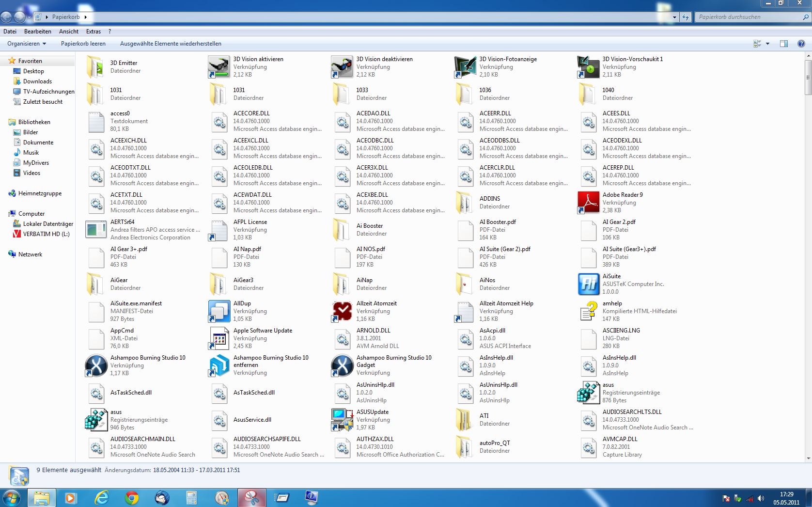
Task: Expand the Papierkorb breadcrumb arrow
Action: click(x=86, y=17)
